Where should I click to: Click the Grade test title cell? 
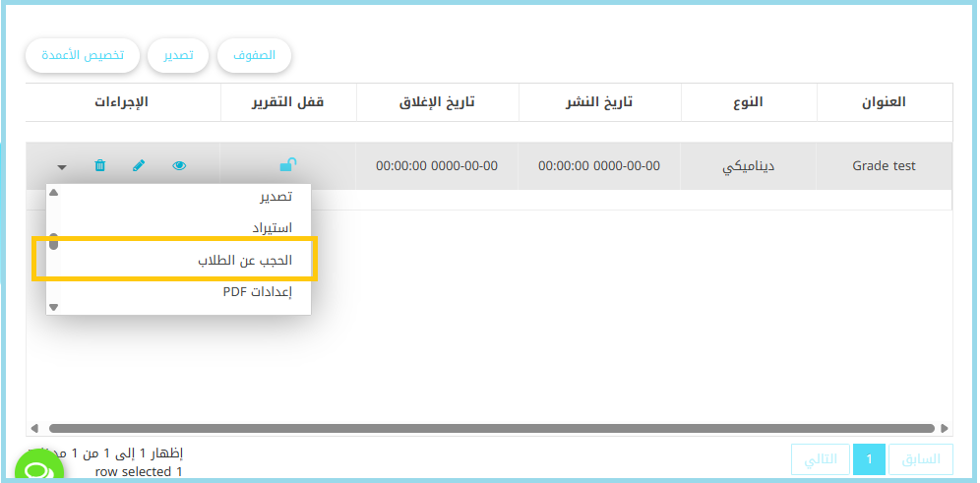883,166
